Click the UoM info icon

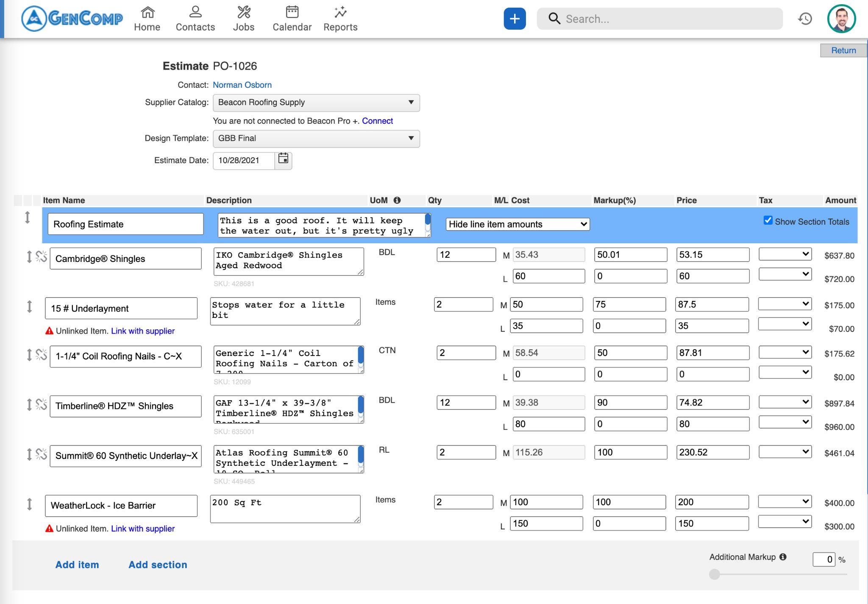coord(397,200)
